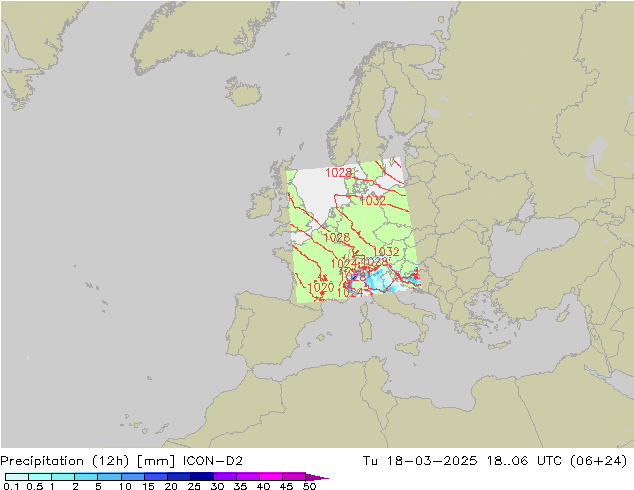Viewport: 634px width, 490px height.
Task: Click the '1028' isobar label near Denmark
Action: point(338,173)
